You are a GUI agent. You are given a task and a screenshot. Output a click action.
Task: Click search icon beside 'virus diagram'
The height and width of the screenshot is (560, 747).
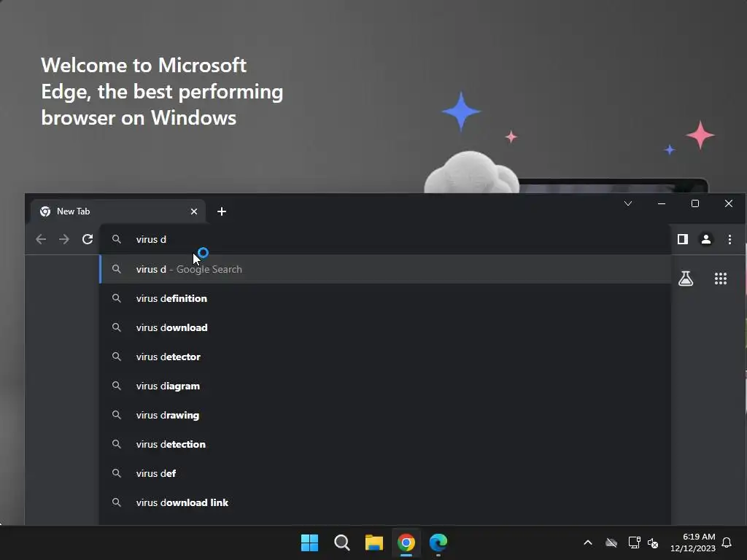pyautogui.click(x=116, y=386)
